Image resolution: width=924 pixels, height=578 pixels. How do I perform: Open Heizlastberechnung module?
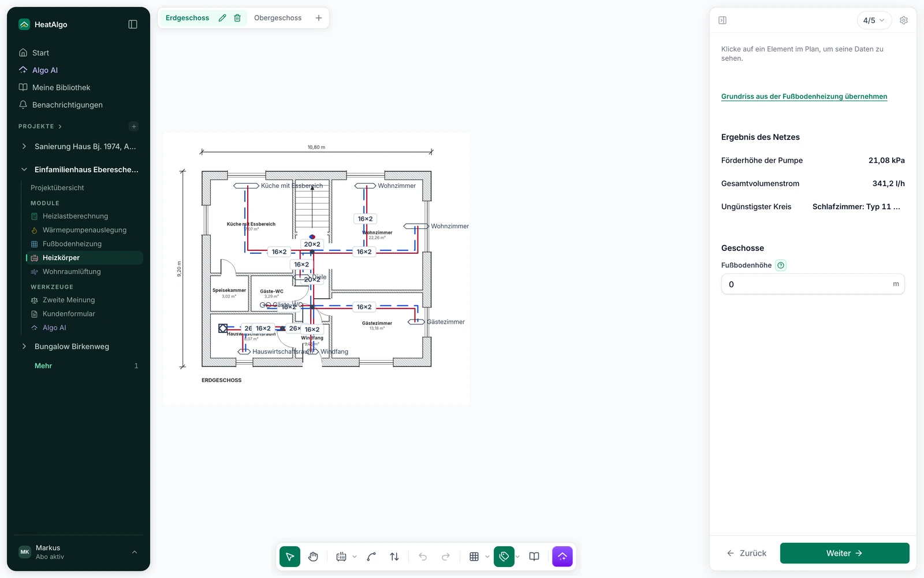75,216
